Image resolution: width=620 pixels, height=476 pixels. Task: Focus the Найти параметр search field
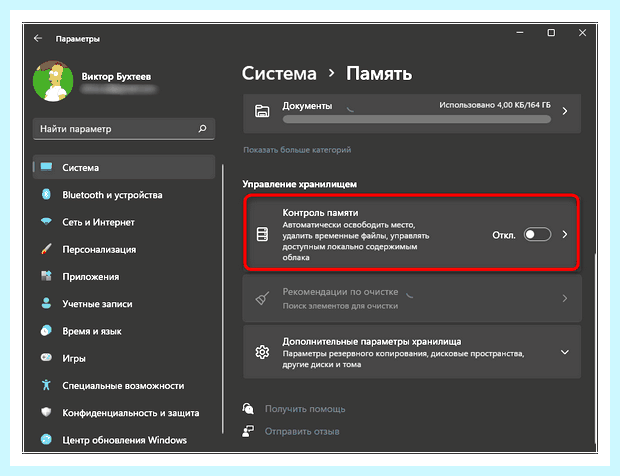(124, 129)
